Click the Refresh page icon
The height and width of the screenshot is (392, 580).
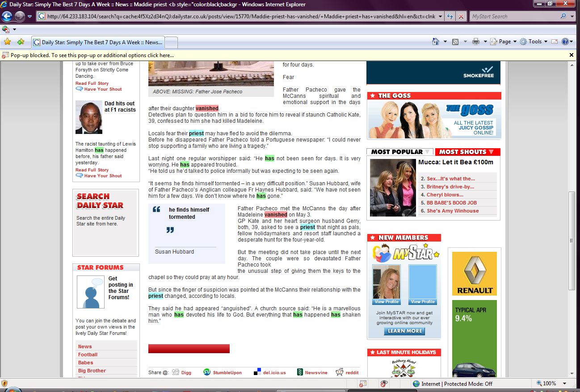coord(450,17)
